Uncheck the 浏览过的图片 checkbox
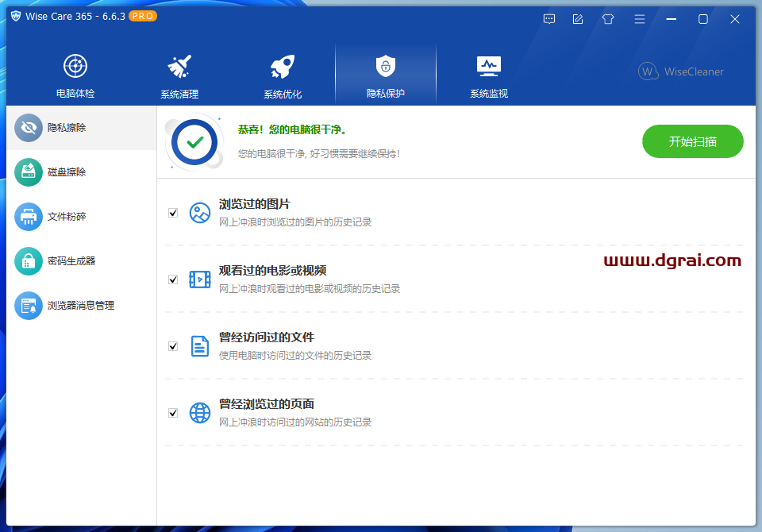Screen dimensions: 762x532 point(173,213)
